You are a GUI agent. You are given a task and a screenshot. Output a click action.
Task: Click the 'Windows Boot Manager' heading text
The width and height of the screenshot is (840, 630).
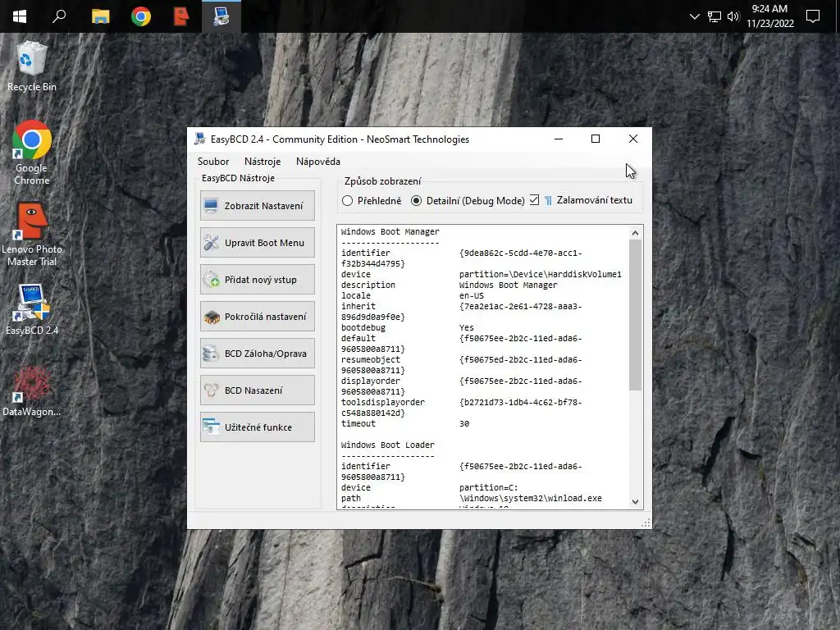coord(390,231)
